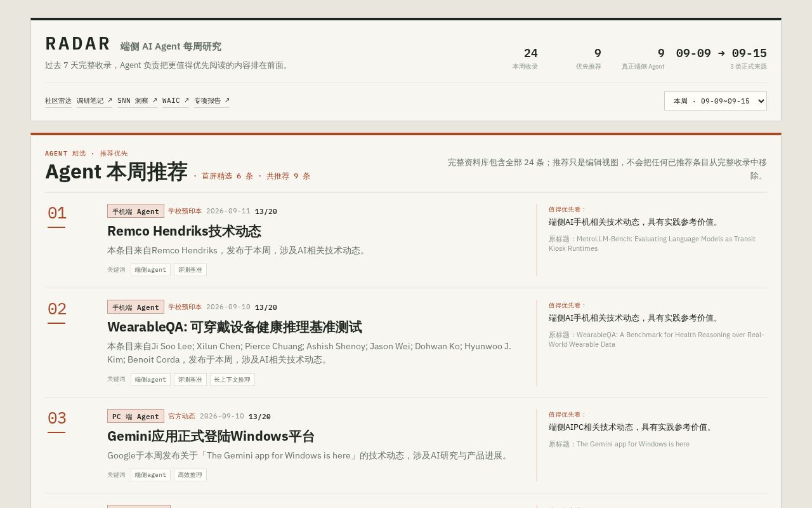Click rank number 02
This screenshot has height=508, width=812.
point(56,309)
